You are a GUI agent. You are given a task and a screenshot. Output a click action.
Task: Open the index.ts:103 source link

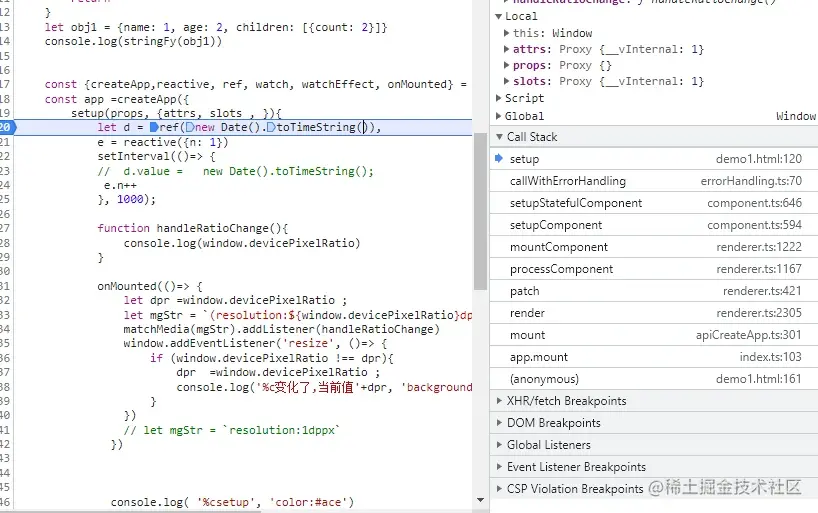click(771, 356)
